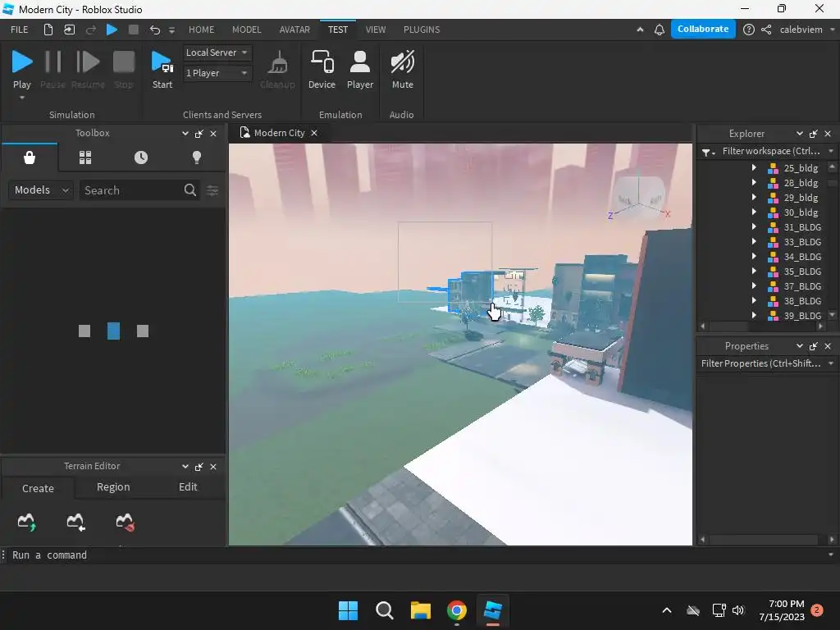Undock the Explorer panel
Image resolution: width=840 pixels, height=630 pixels.
(813, 134)
